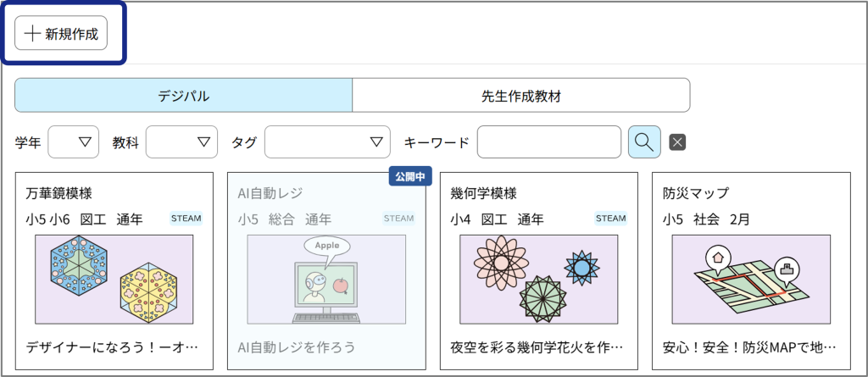Click the キーワード keyword input field

pyautogui.click(x=548, y=142)
